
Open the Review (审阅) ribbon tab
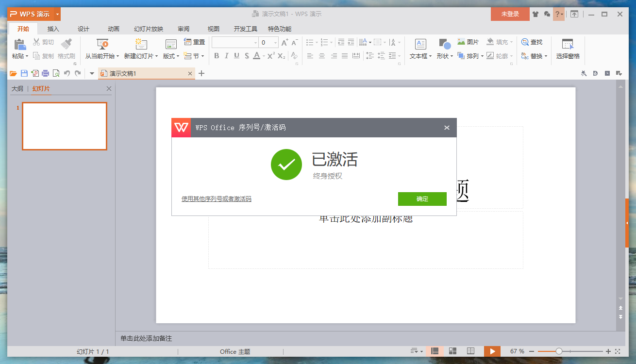184,29
